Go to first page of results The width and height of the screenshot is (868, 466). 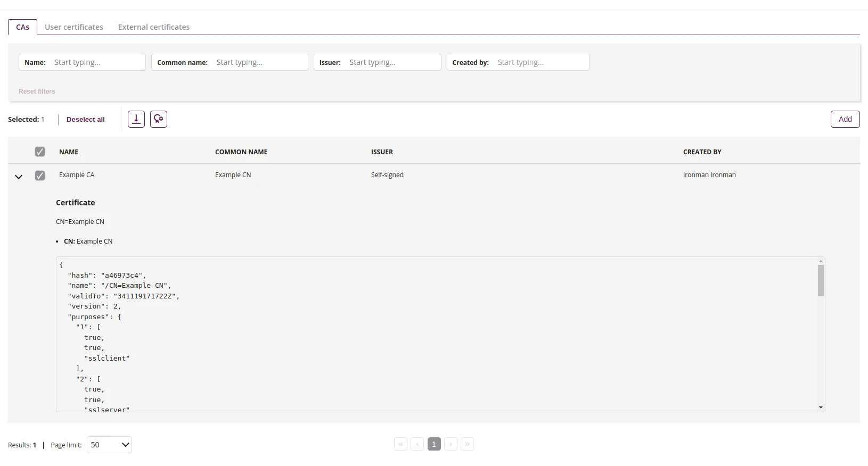(401, 444)
